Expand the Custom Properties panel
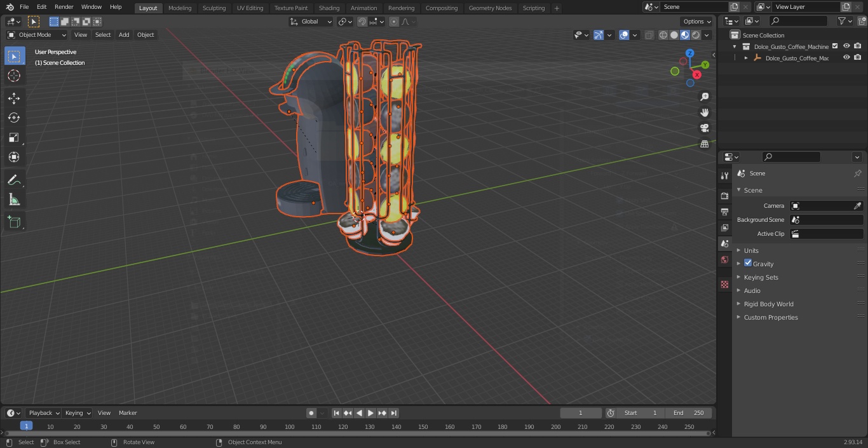 (x=771, y=317)
